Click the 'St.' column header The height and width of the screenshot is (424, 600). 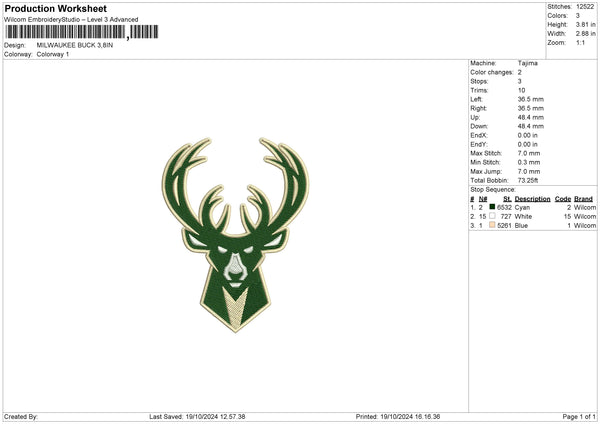[507, 199]
